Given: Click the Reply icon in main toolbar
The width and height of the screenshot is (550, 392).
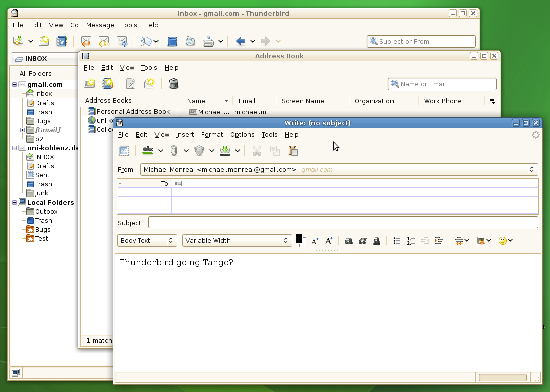Looking at the screenshot, I should 86,41.
